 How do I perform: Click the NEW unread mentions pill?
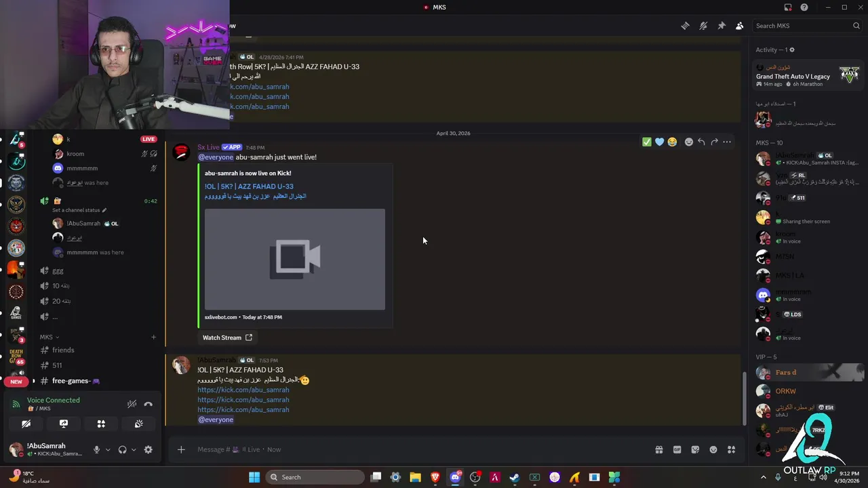point(16,382)
